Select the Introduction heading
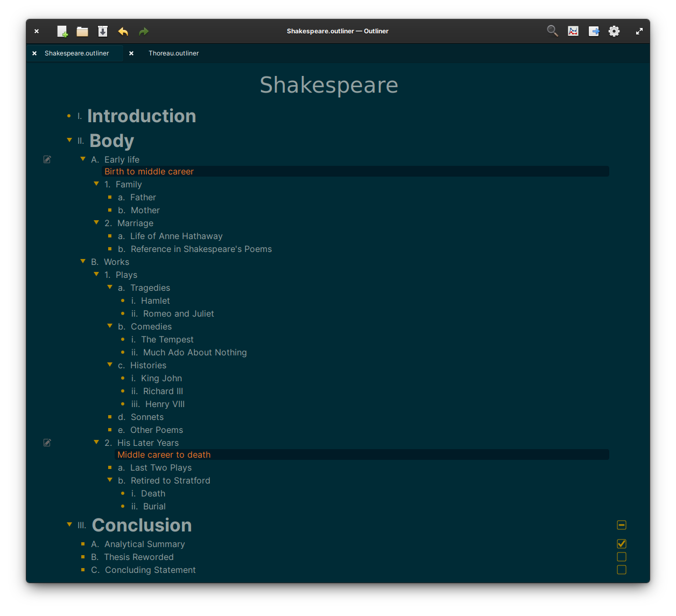676x616 pixels. pos(142,116)
